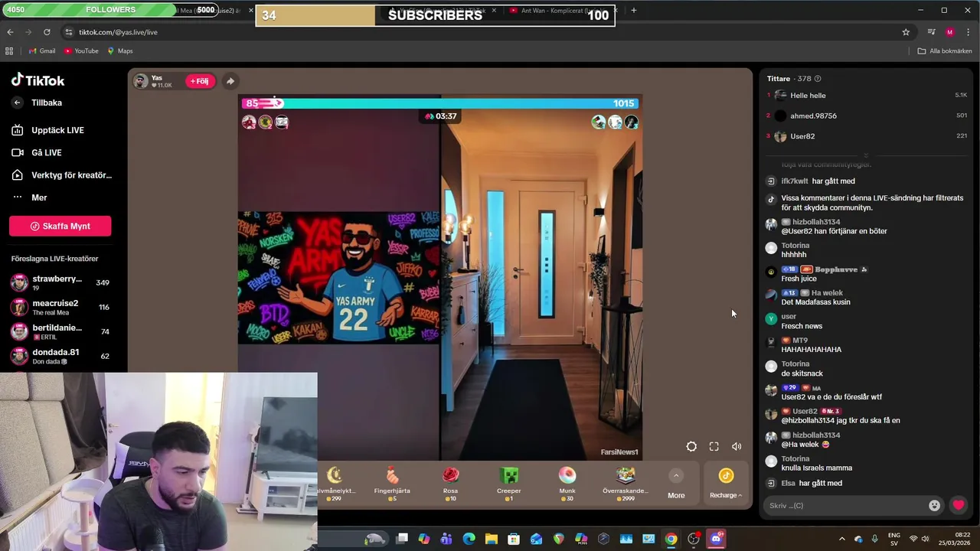Open a new browser tab
This screenshot has height=551, width=980.
coord(633,11)
